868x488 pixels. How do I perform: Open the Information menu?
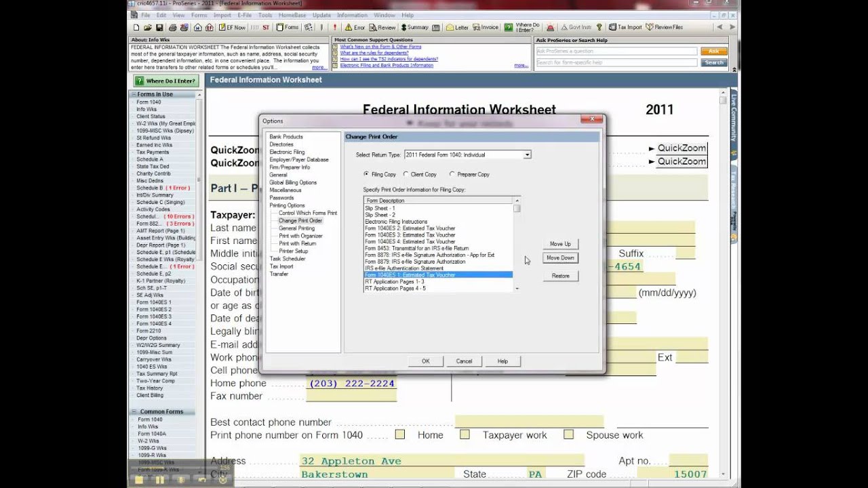click(x=352, y=15)
